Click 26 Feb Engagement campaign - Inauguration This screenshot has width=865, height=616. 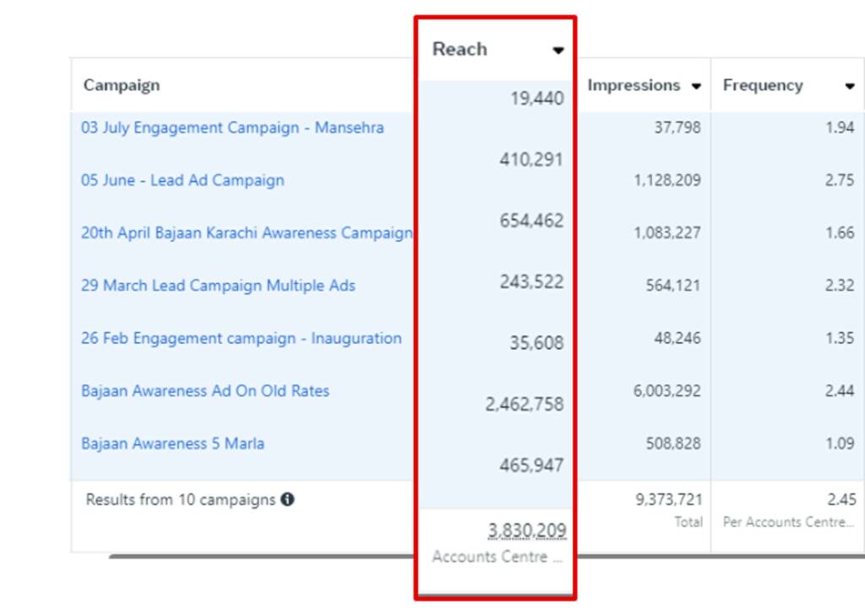pos(241,338)
